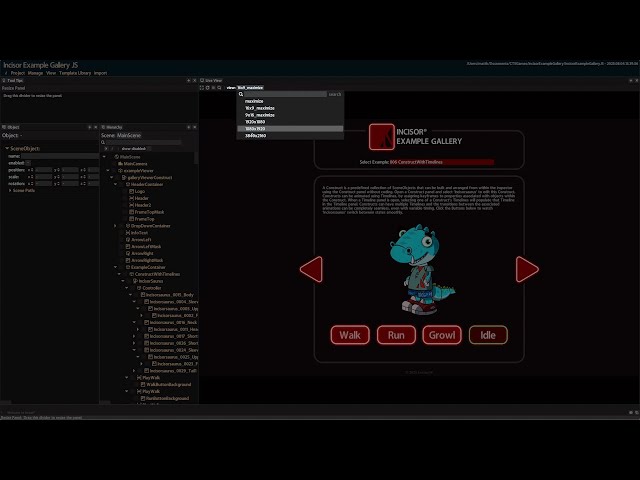640x480 pixels.
Task: Click the fit-to-view icon in Live View toolbar
Action: [202, 88]
